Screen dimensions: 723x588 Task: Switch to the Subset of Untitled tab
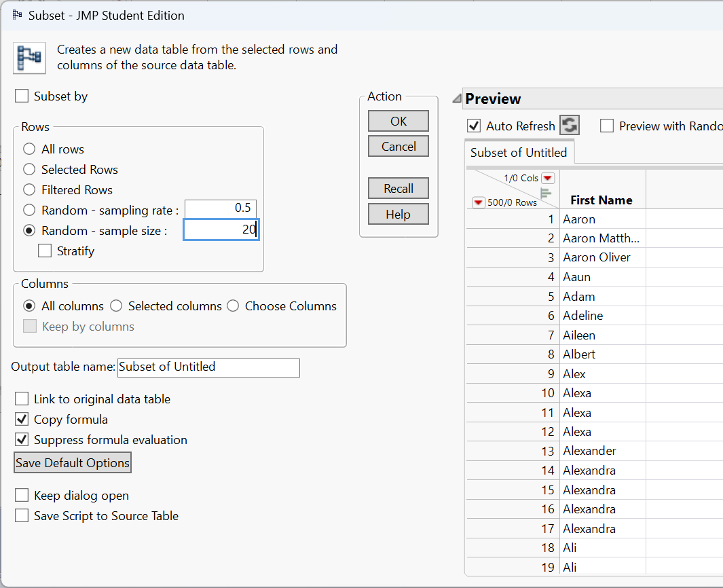tap(519, 153)
